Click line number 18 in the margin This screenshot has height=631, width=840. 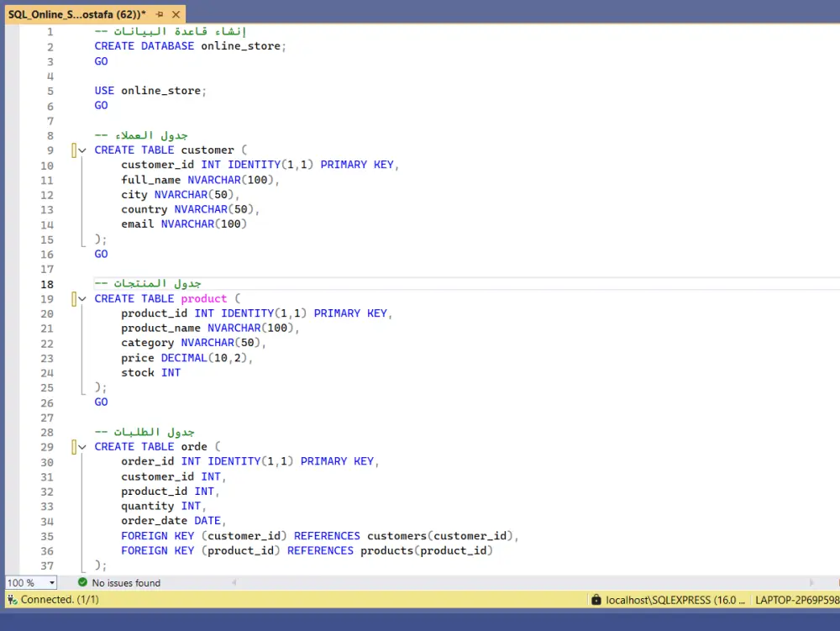[46, 284]
